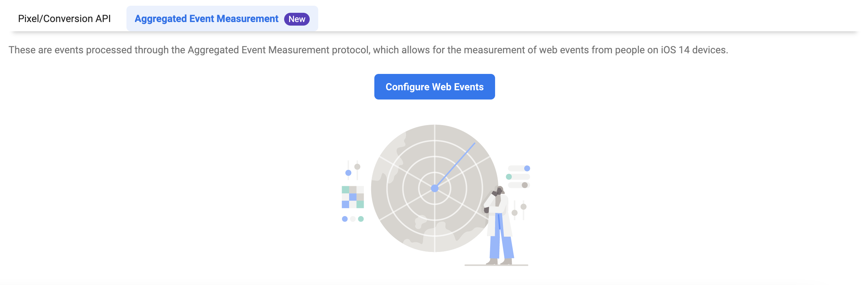This screenshot has width=868, height=285.
Task: Toggle the blue pill switch in the illustration
Action: tap(519, 168)
